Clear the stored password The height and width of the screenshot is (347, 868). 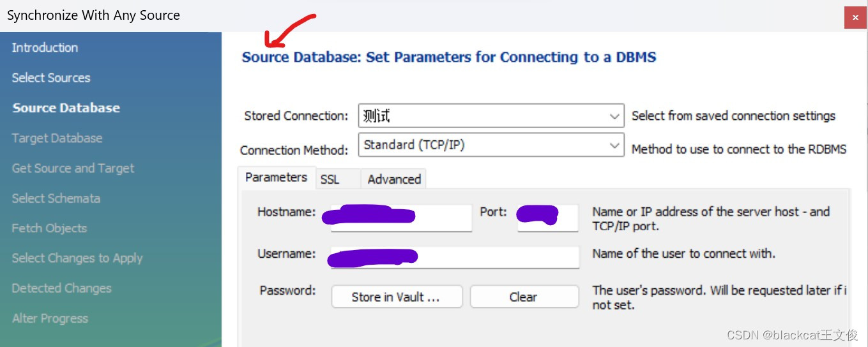point(524,297)
